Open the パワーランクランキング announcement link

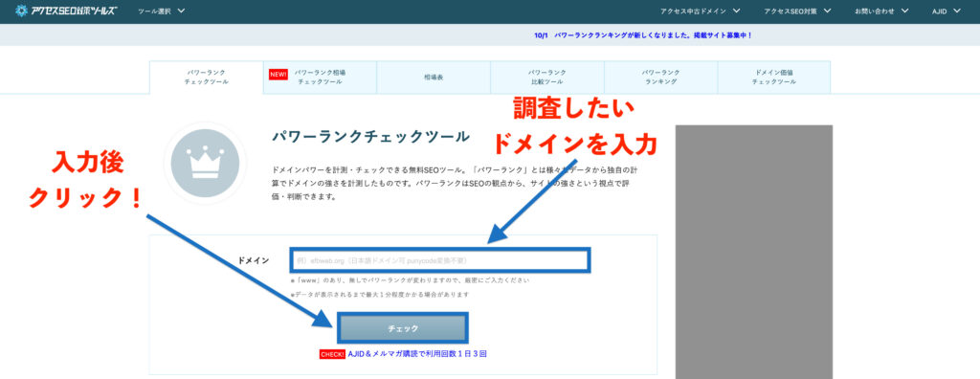tap(643, 35)
